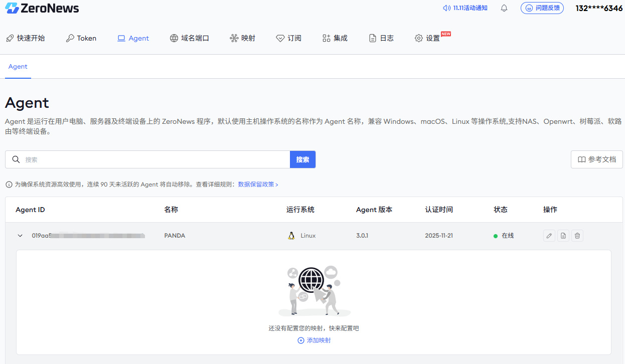Click the ZeroNews logo
Image resolution: width=625 pixels, height=364 pixels.
click(42, 8)
